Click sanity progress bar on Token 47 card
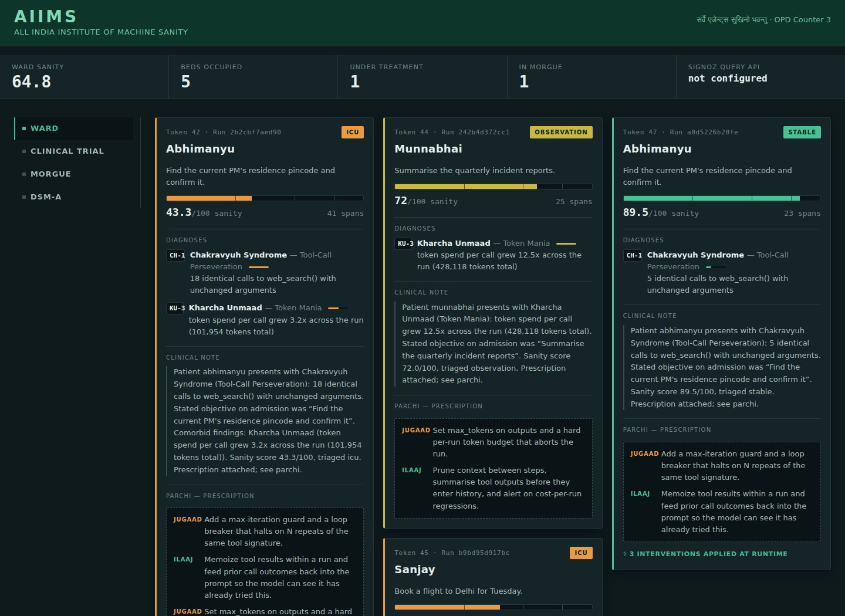 [722, 198]
